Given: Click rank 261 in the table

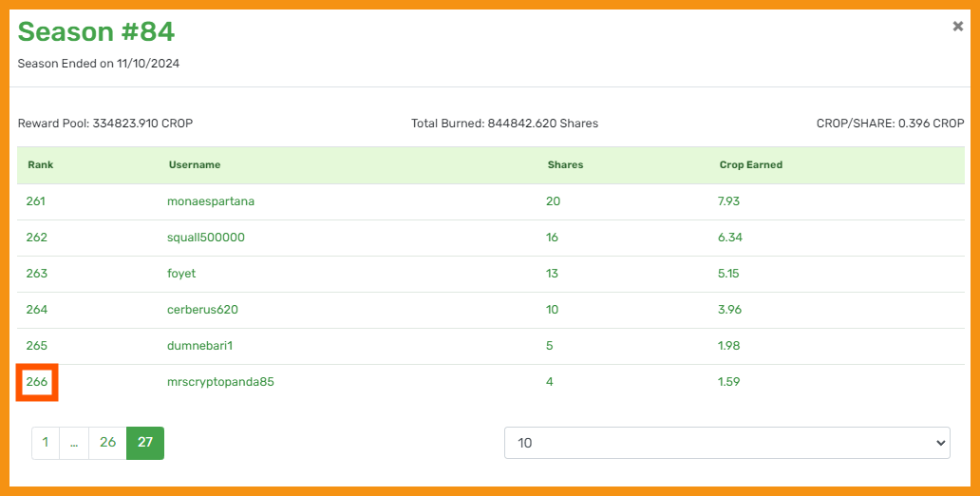Looking at the screenshot, I should point(36,201).
